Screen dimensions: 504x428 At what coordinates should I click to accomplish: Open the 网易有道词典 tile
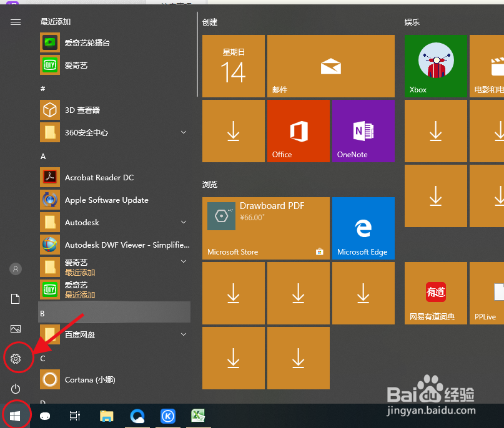(435, 293)
